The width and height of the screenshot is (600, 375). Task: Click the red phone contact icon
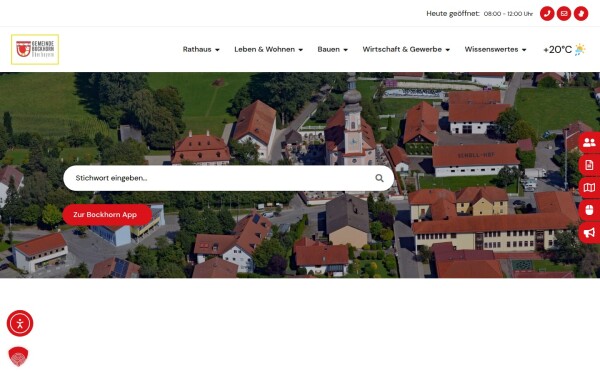547,14
